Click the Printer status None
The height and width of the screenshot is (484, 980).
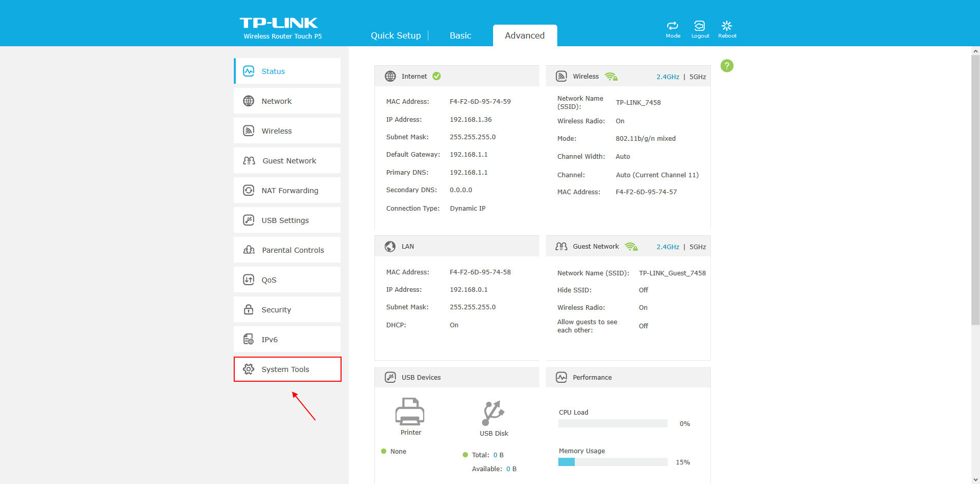[398, 451]
